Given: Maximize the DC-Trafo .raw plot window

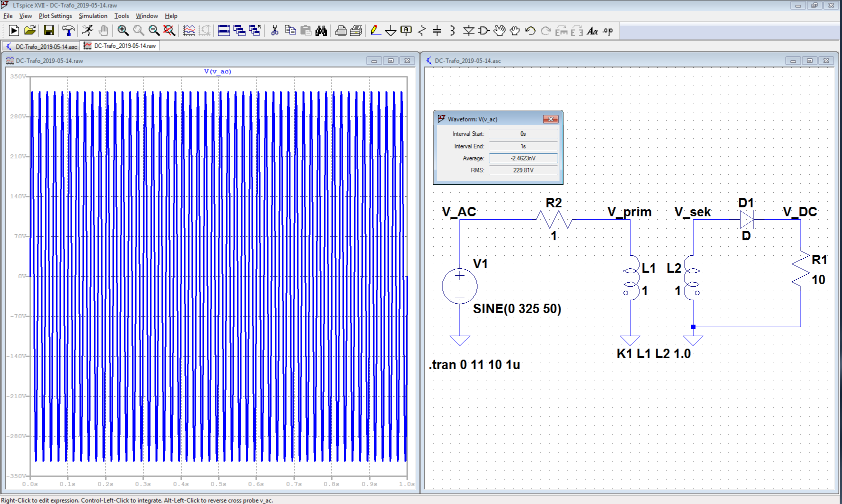Looking at the screenshot, I should [390, 61].
